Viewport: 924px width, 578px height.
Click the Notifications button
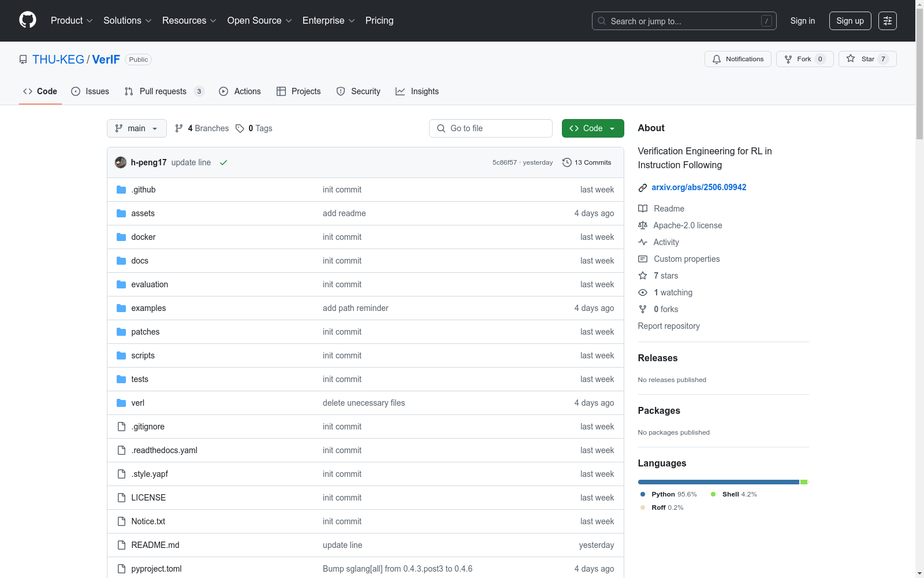point(738,59)
